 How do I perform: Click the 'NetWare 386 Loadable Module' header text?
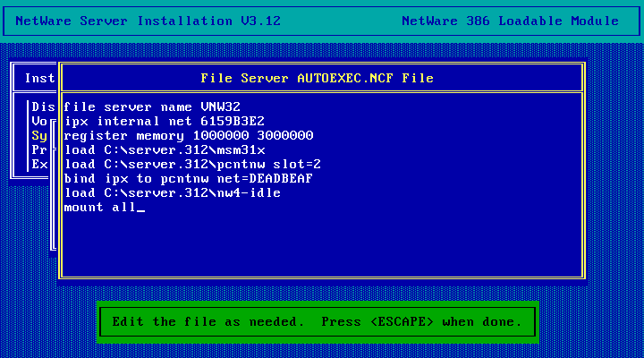click(x=510, y=21)
